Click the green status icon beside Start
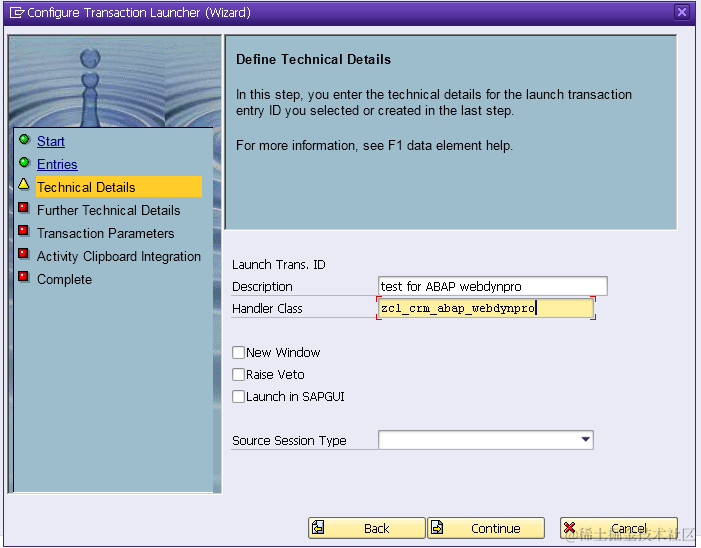The width and height of the screenshot is (701, 548). point(24,139)
